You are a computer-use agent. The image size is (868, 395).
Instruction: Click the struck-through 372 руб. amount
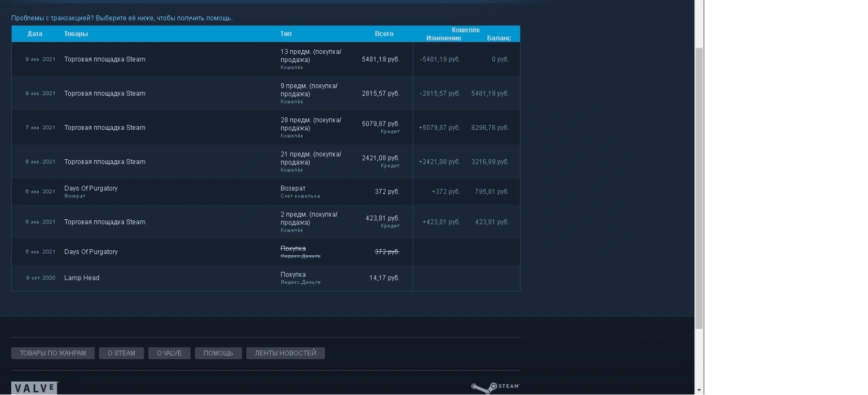coord(387,252)
